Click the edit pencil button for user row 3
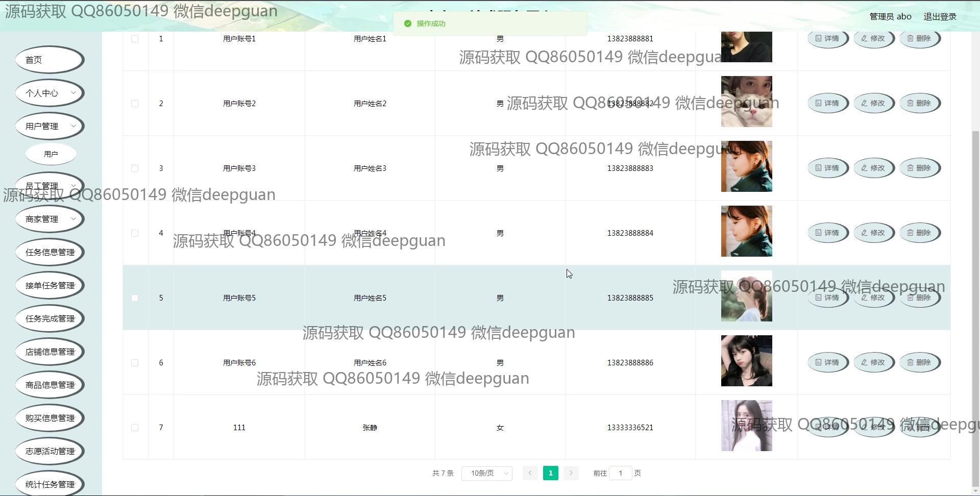This screenshot has height=496, width=980. tap(873, 168)
